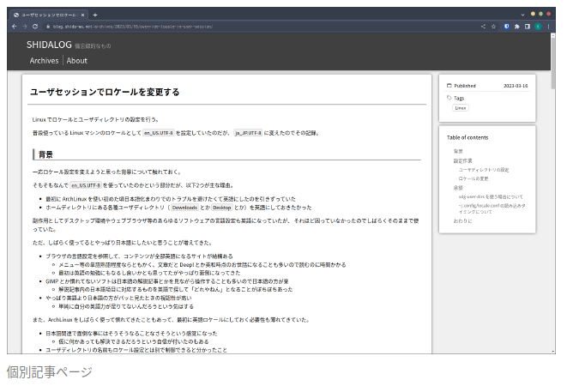
Task: Click the browser forward arrow
Action: pyautogui.click(x=25, y=27)
